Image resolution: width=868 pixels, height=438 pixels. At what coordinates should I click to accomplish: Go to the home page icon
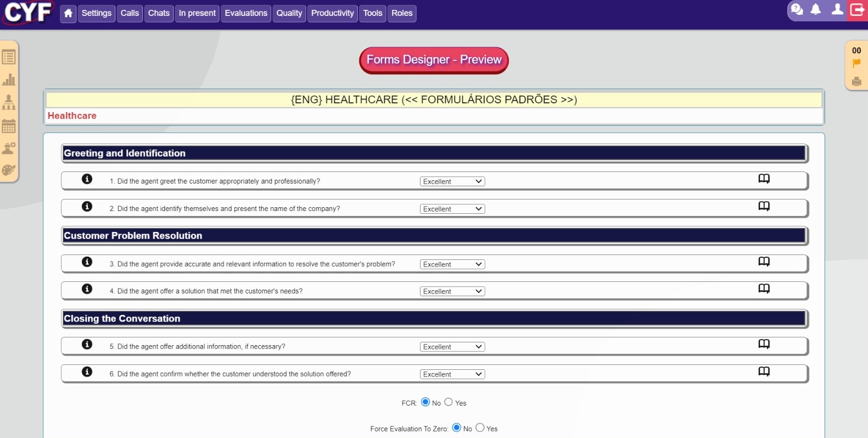click(68, 13)
